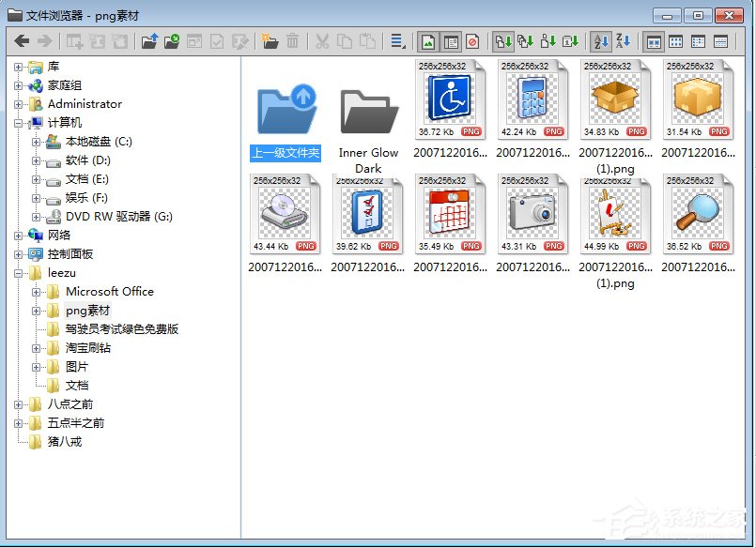This screenshot has width=756, height=548.
Task: Select the Cut scissors icon
Action: [x=322, y=40]
